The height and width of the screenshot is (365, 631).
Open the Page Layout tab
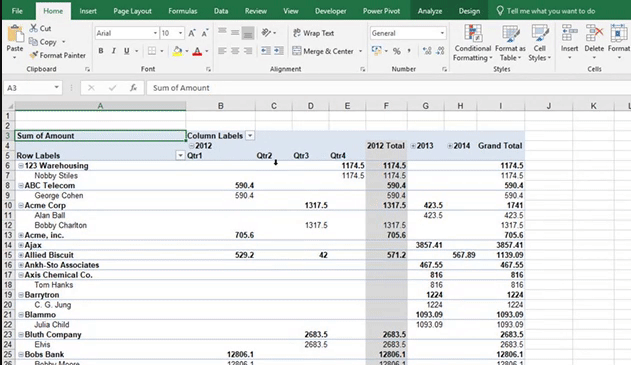pos(132,11)
